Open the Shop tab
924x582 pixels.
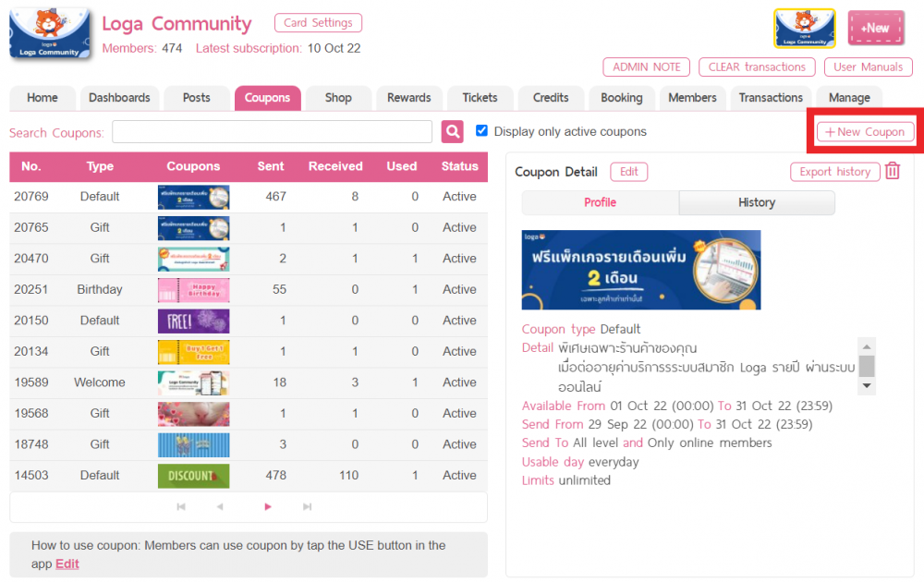click(x=338, y=97)
